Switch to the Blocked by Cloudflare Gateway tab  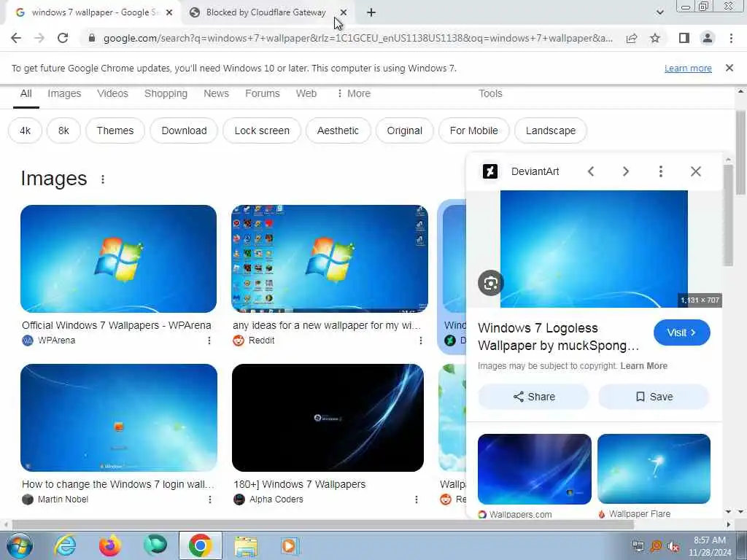(266, 13)
